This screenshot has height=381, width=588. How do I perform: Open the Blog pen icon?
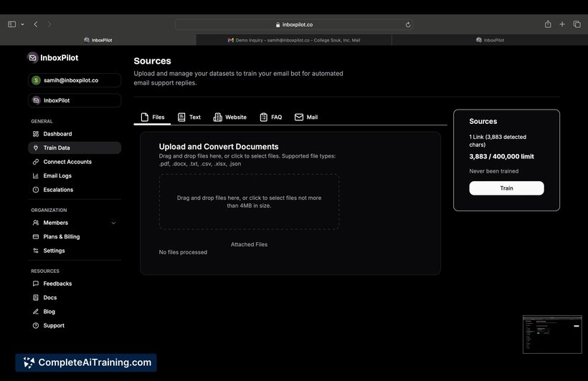pyautogui.click(x=36, y=312)
